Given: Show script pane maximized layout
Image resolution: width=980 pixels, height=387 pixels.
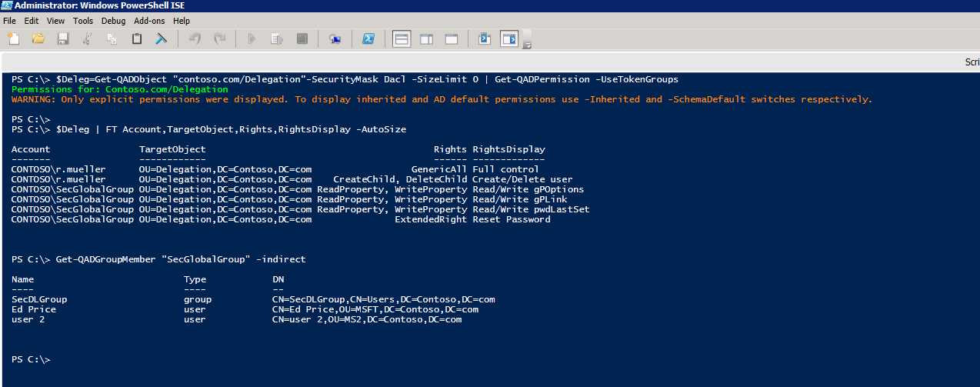Looking at the screenshot, I should pos(452,38).
